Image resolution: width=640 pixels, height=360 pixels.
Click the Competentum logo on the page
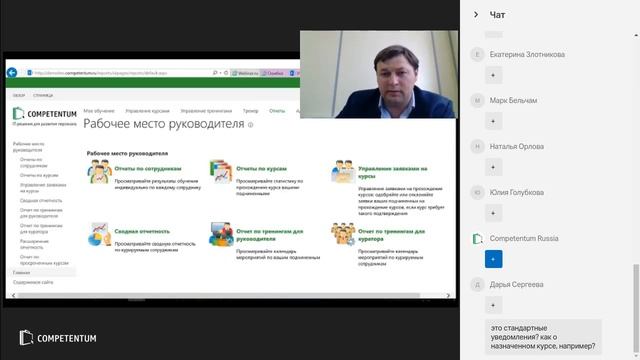[x=44, y=114]
